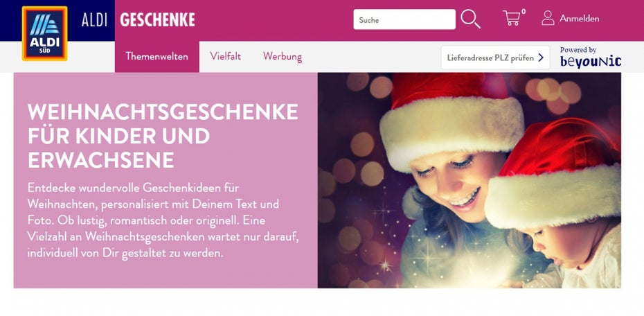Screen dimensions: 644x316
Task: Open the shopping cart icon
Action: coord(511,18)
